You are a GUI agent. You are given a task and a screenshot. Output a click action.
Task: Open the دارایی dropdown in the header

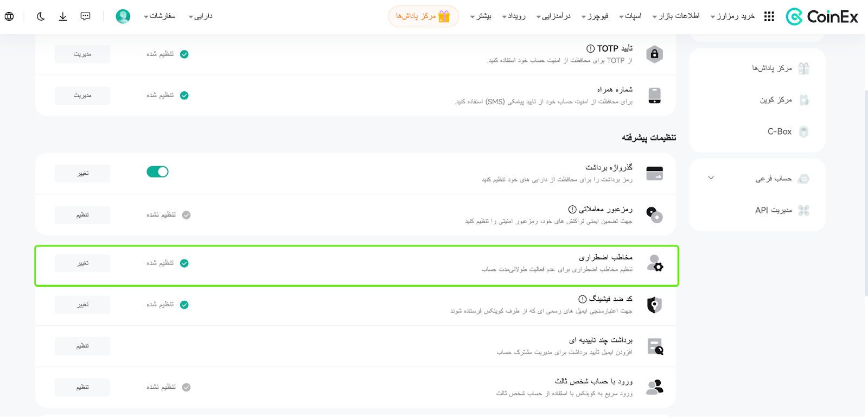click(200, 16)
